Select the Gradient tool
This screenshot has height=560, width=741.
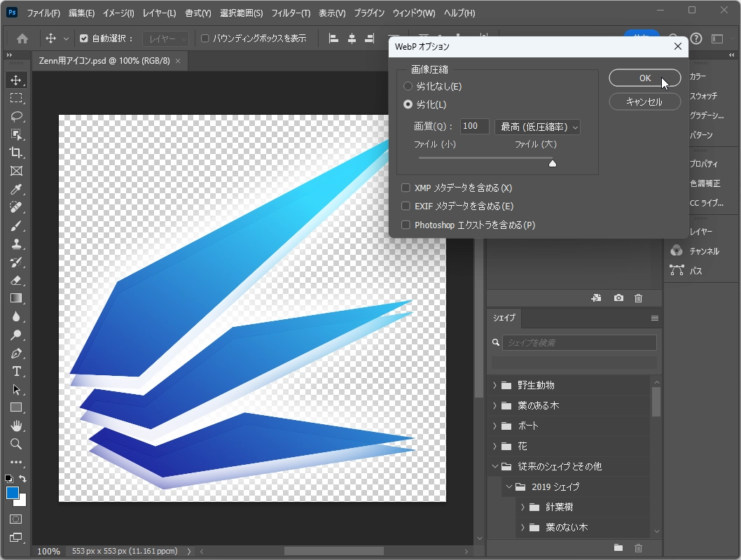[16, 298]
